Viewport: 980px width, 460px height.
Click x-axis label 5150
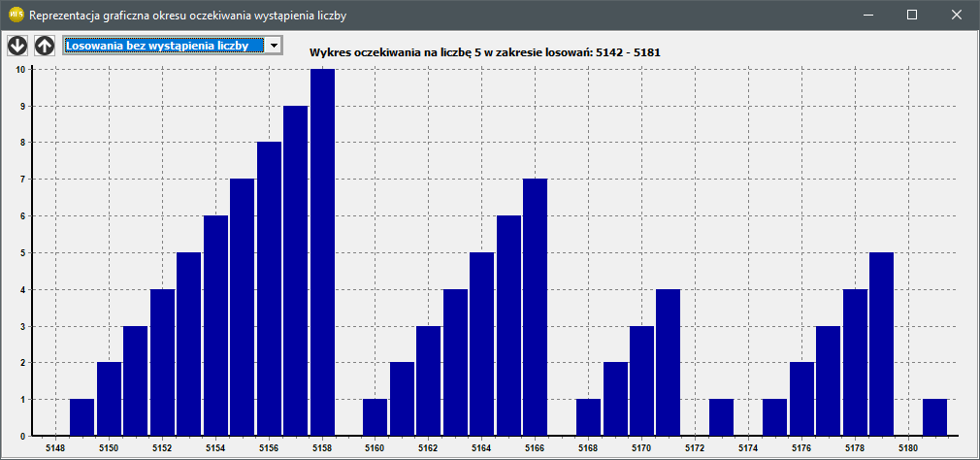click(109, 447)
